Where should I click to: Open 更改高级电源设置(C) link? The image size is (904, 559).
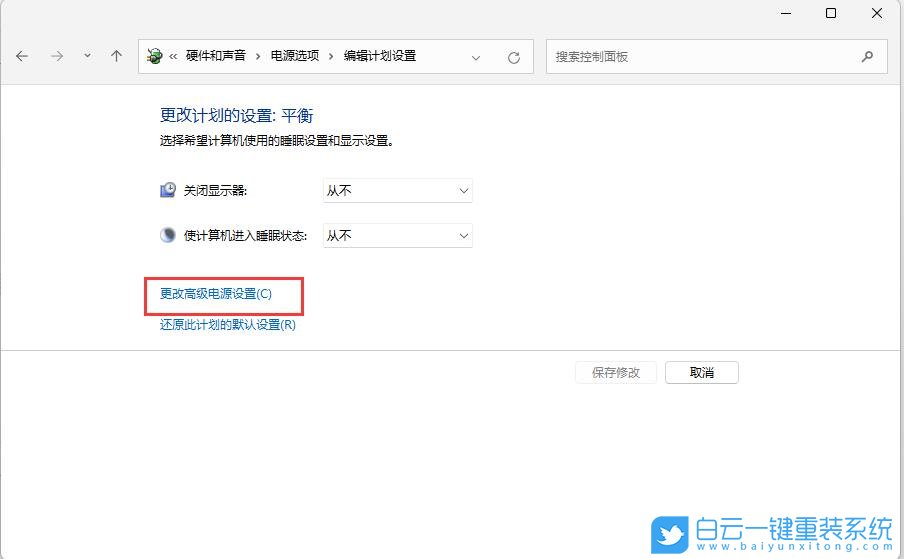coord(216,294)
